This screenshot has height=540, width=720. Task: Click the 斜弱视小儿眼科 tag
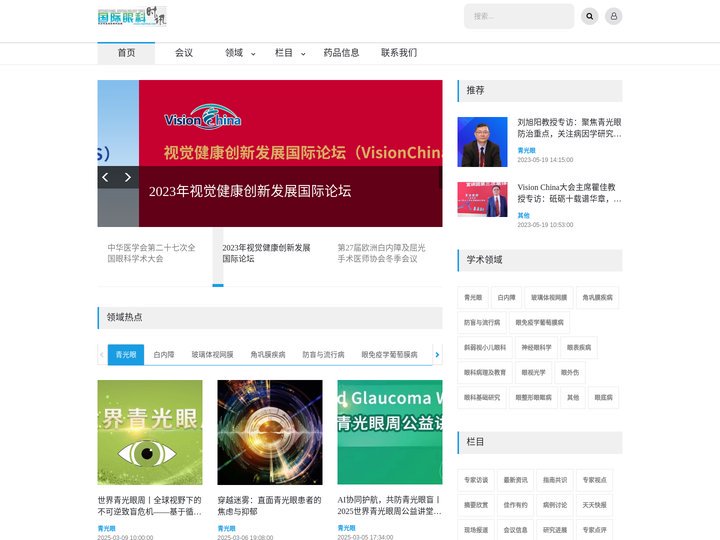[485, 348]
